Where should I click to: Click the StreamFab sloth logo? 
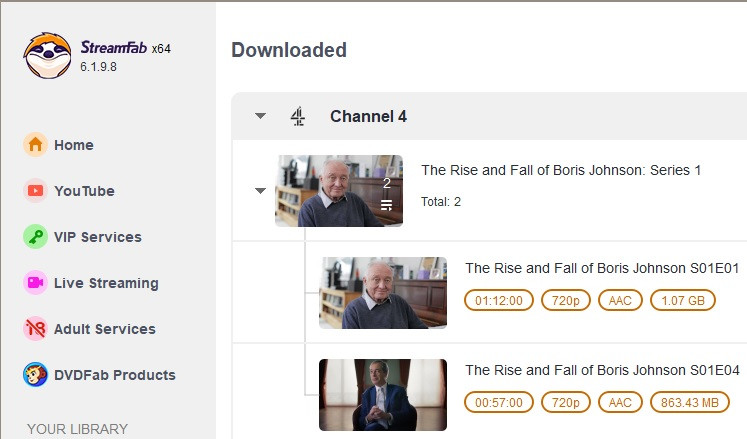[47, 55]
